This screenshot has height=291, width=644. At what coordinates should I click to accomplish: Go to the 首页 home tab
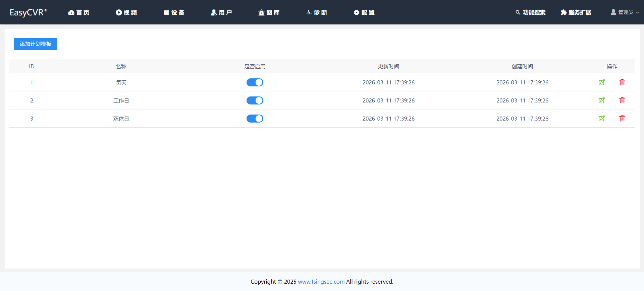pos(79,12)
